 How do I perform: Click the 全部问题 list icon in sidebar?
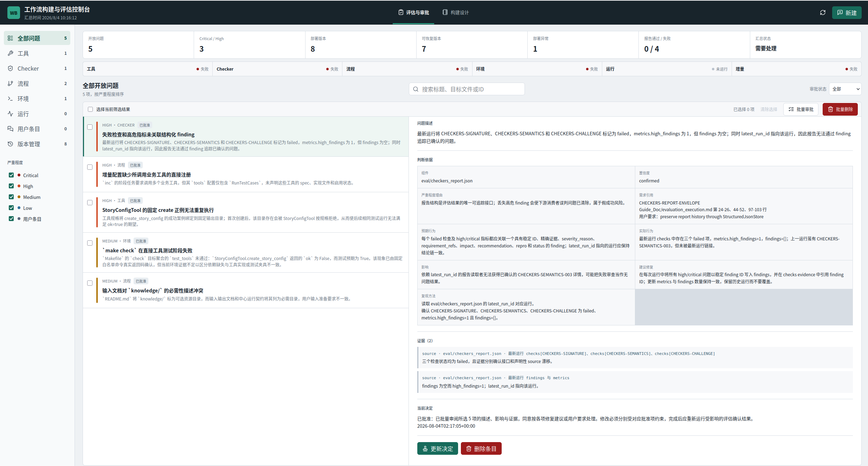[11, 38]
